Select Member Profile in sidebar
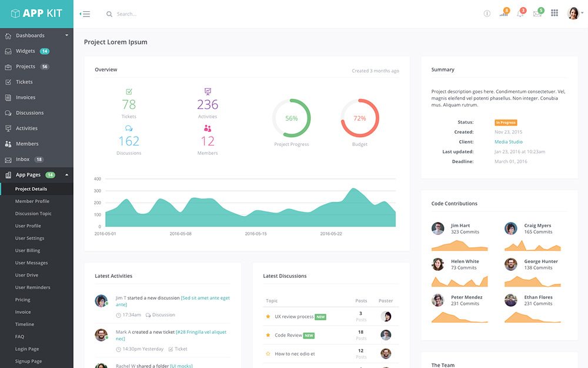Screen dimensions: 588x368 tap(32, 201)
